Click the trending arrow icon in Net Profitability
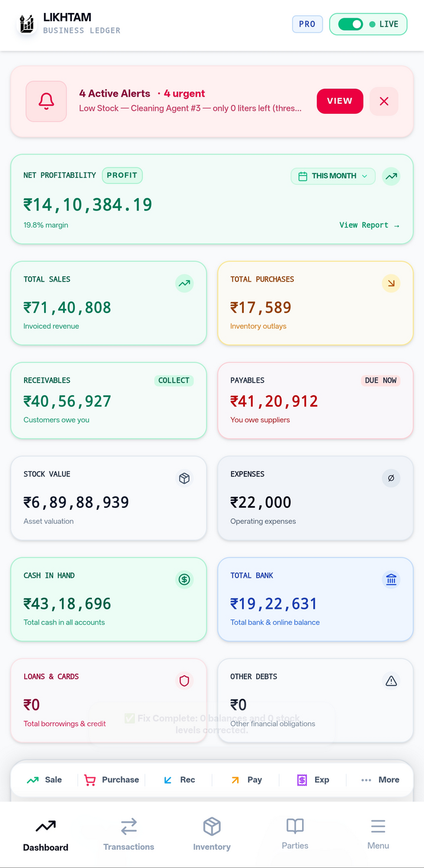This screenshot has width=424, height=868. click(391, 176)
